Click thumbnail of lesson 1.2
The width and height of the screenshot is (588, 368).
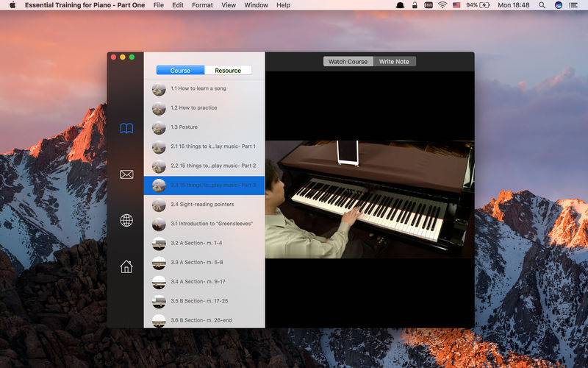coord(159,108)
